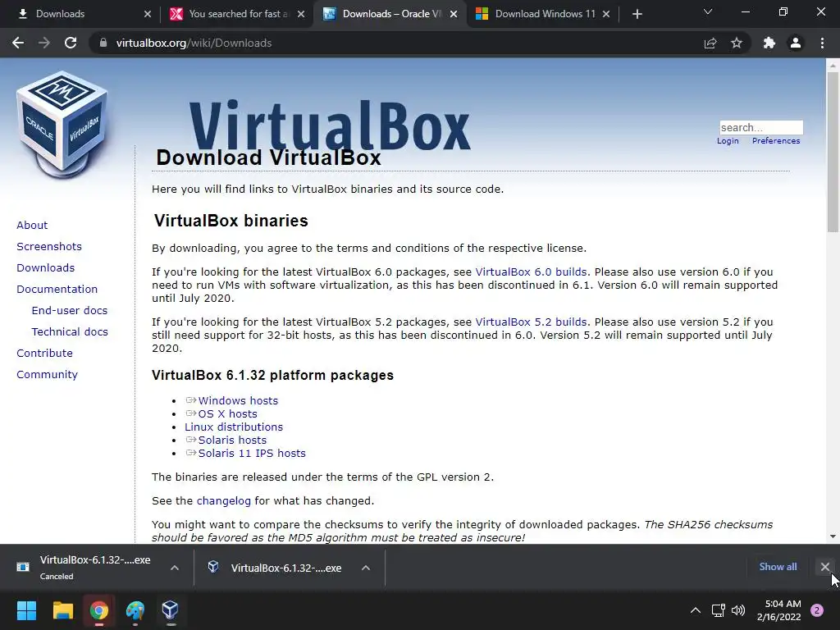Open VirtualBox from the taskbar
Viewport: 840px width, 630px height.
[x=170, y=610]
